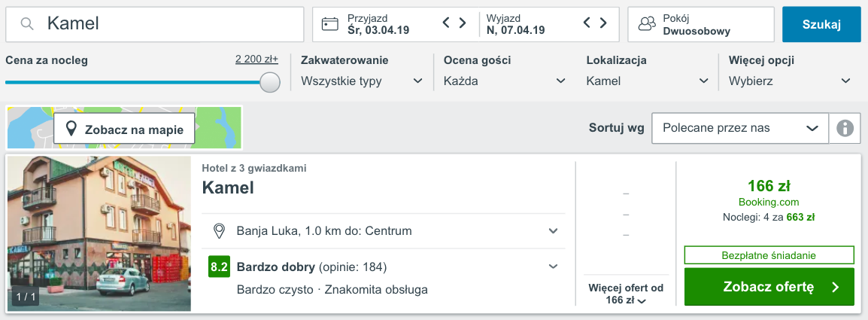Image resolution: width=868 pixels, height=320 pixels.
Task: Expand the Bardzo dobry reviews section
Action: [554, 267]
